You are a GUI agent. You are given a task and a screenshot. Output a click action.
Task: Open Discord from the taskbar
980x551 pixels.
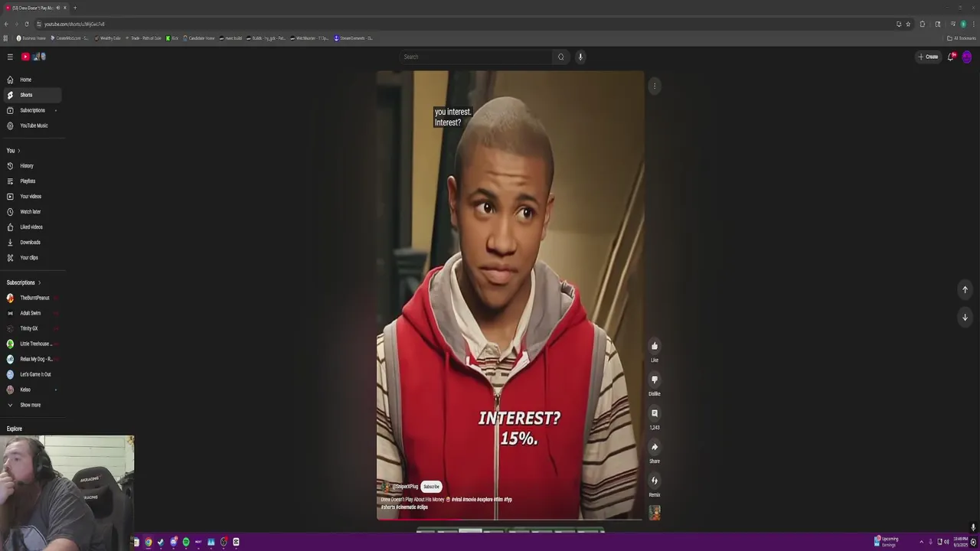(173, 542)
